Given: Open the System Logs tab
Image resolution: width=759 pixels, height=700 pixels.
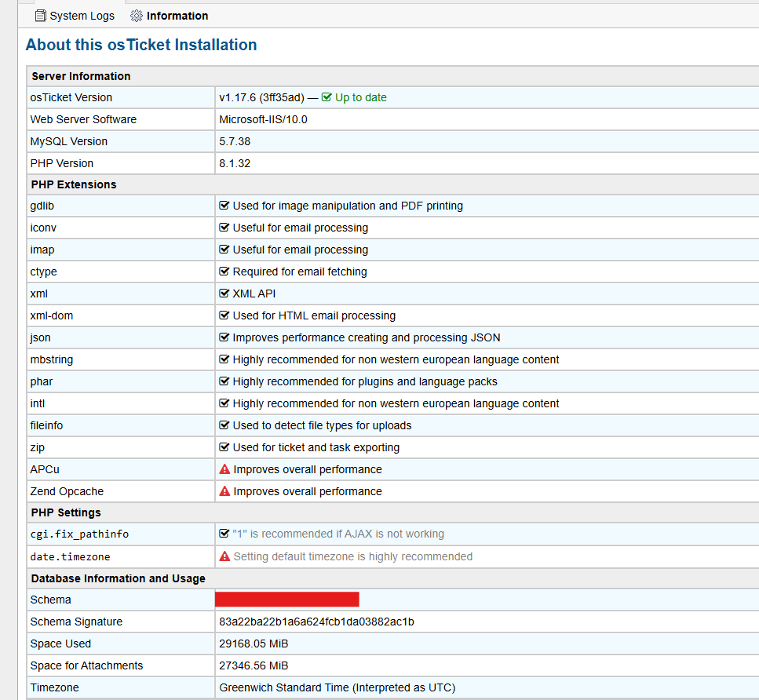Looking at the screenshot, I should pyautogui.click(x=75, y=16).
